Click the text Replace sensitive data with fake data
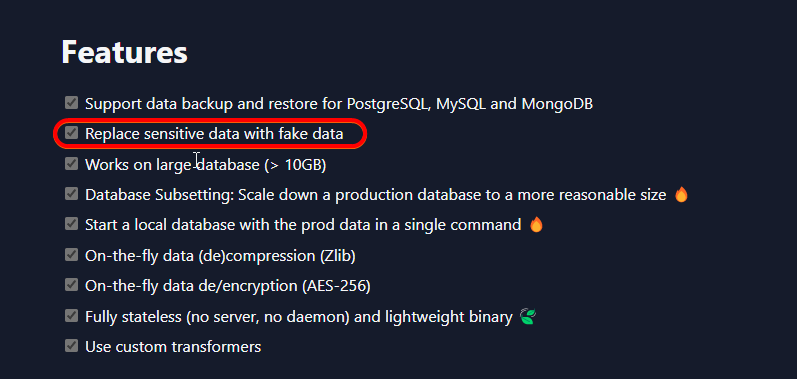 point(214,134)
